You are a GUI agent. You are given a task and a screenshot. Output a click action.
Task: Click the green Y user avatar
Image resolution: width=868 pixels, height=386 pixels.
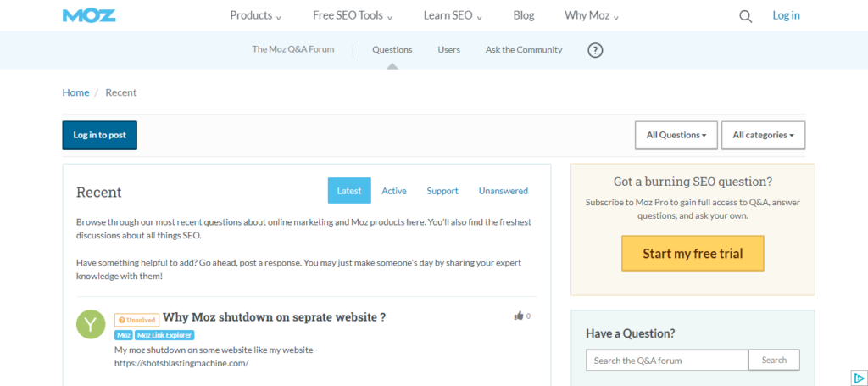pos(91,324)
